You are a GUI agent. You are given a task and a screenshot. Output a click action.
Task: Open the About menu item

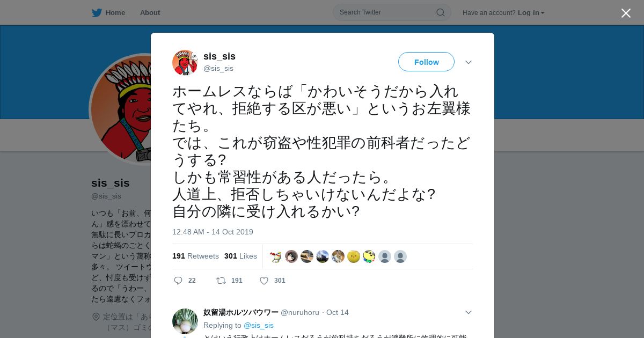click(150, 12)
